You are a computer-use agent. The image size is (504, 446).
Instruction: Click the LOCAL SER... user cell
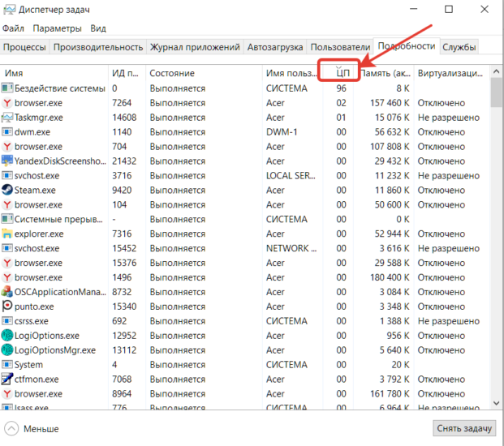coord(291,176)
